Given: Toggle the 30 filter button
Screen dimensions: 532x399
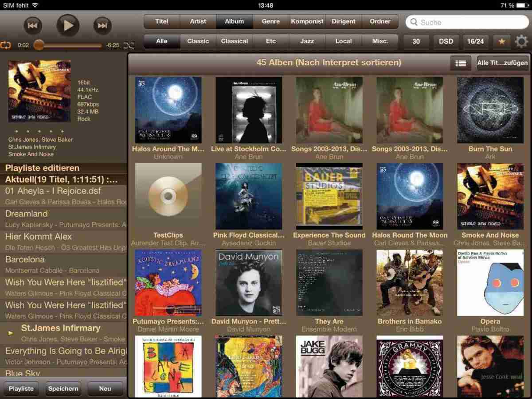Looking at the screenshot, I should pyautogui.click(x=416, y=42).
